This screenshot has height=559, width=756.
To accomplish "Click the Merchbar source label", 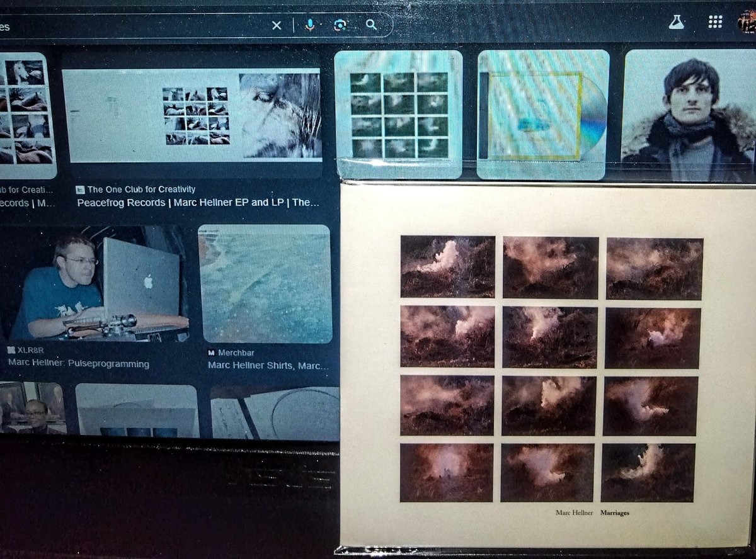I will [236, 353].
